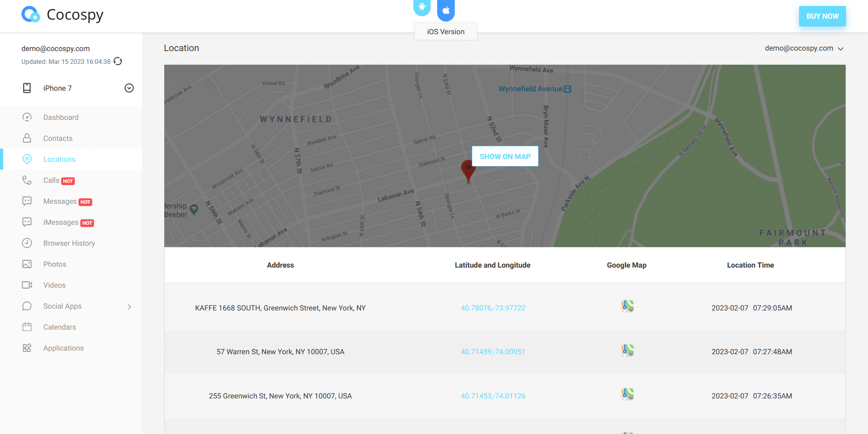
Task: Open Photos in the sidebar
Action: [71, 264]
